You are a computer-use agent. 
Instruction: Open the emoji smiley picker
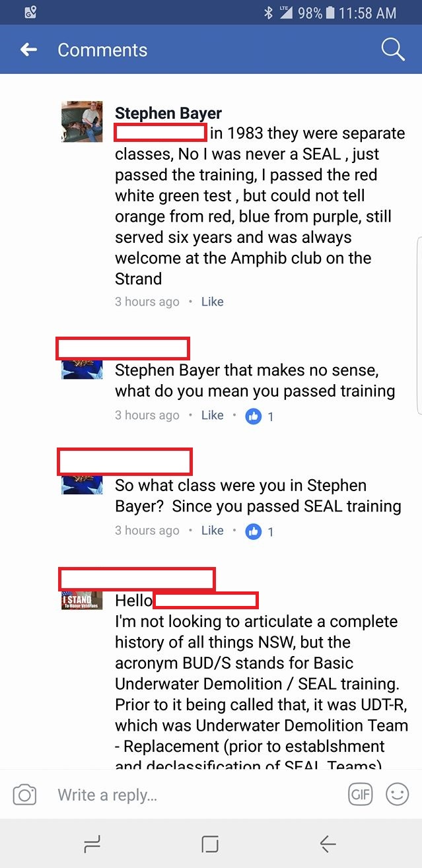pyautogui.click(x=398, y=795)
